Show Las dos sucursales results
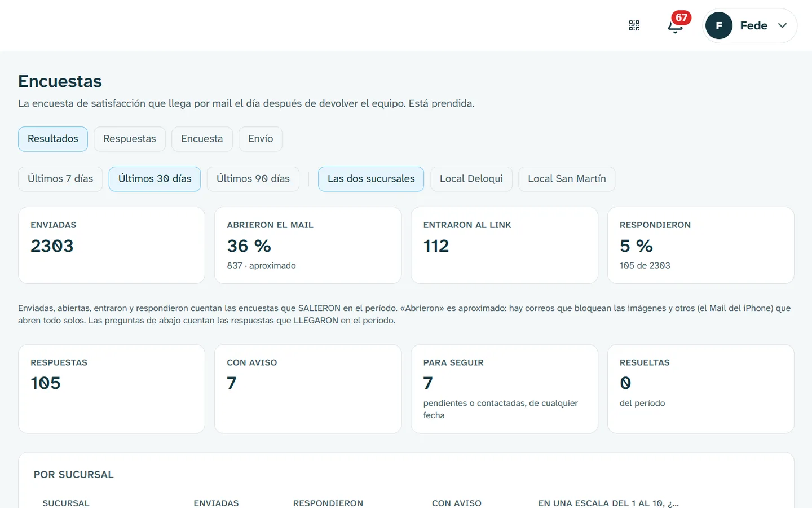This screenshot has width=812, height=508. click(371, 179)
